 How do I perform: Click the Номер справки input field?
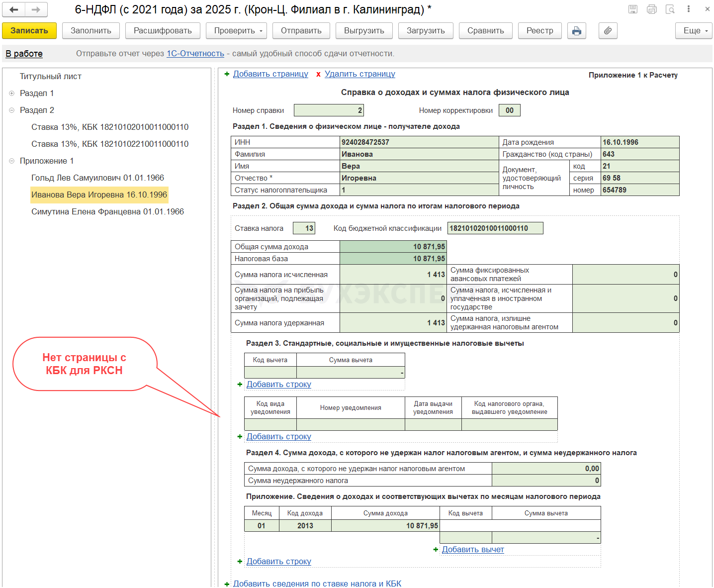click(329, 110)
